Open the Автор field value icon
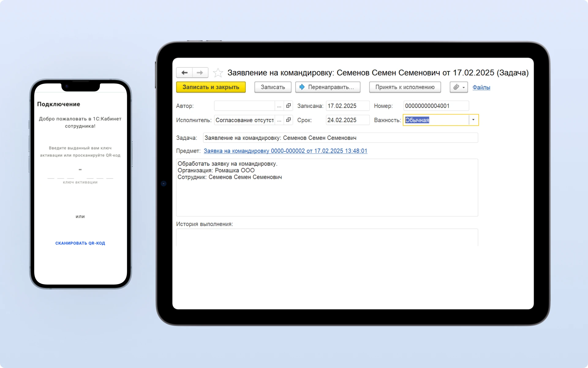The height and width of the screenshot is (368, 588). (x=288, y=106)
